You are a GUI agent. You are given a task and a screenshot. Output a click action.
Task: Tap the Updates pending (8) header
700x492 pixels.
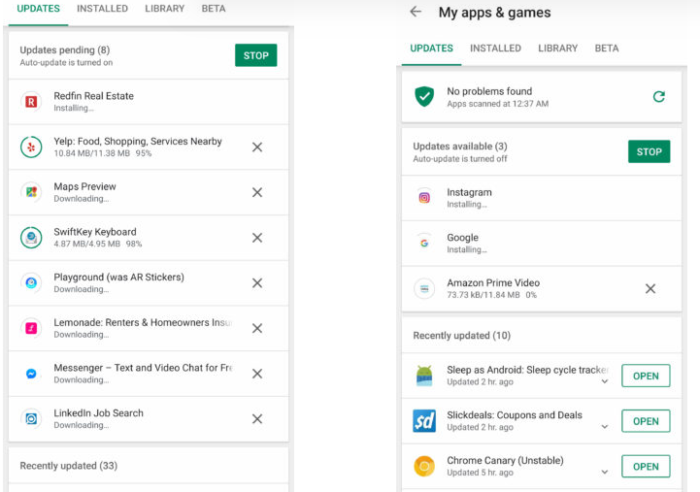pyautogui.click(x=65, y=50)
